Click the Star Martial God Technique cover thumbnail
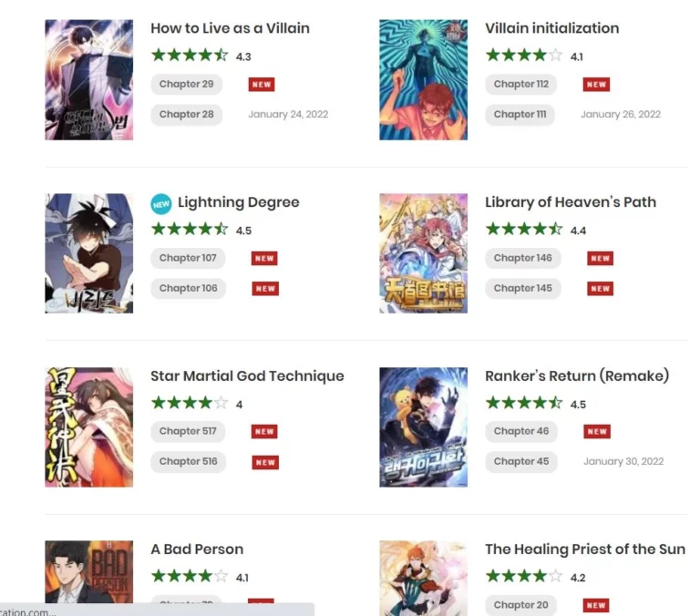This screenshot has height=616, width=700. 88,427
